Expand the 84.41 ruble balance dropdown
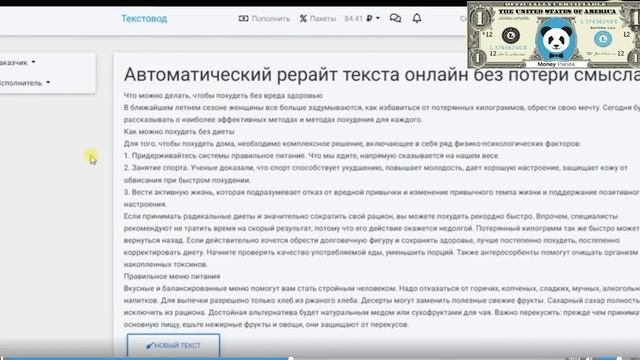 (362, 18)
